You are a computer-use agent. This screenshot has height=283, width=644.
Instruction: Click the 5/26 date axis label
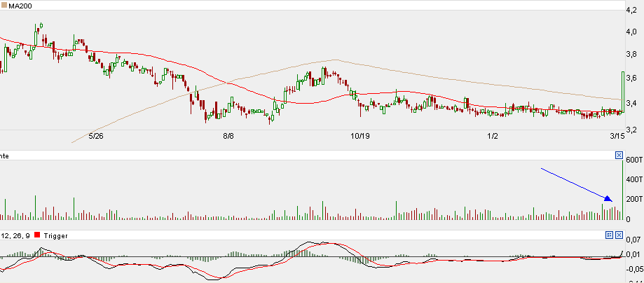click(96, 136)
